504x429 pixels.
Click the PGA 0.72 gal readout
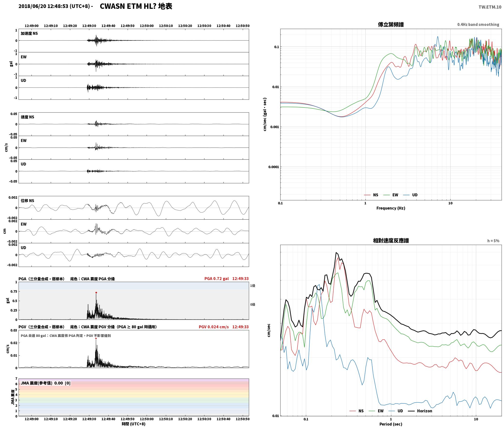[x=217, y=279]
